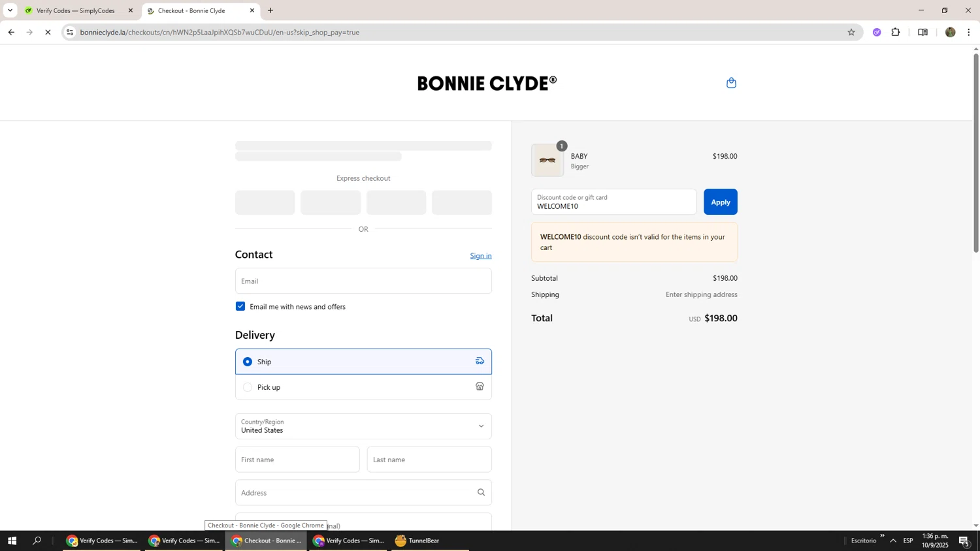Select the Checkout - Bonnie Clyde tab

200,10
